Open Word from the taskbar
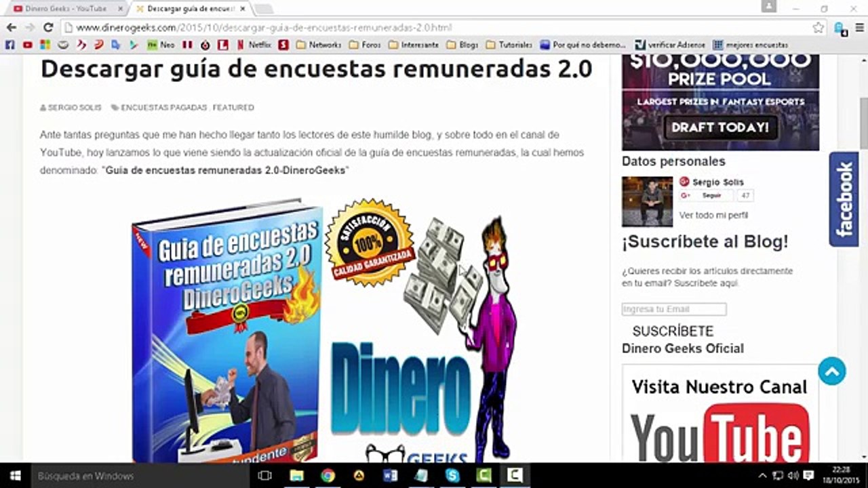 click(390, 476)
